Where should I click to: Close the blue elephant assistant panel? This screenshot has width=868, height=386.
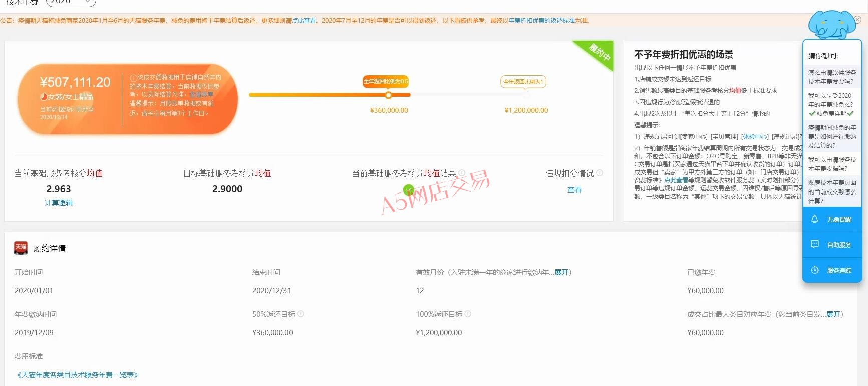pos(857,20)
